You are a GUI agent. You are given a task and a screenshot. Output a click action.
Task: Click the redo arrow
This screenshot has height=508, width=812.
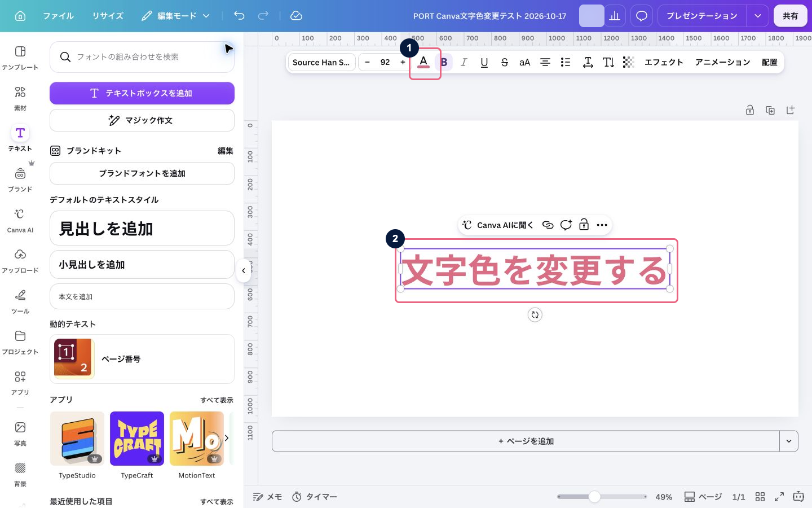263,16
